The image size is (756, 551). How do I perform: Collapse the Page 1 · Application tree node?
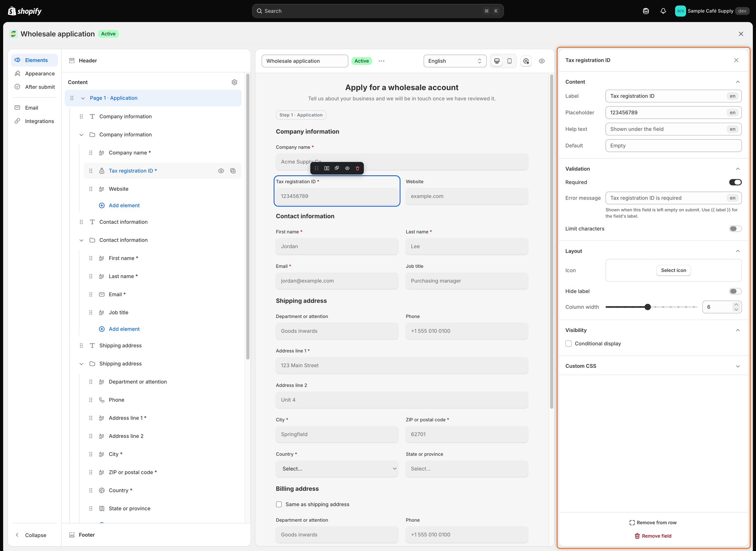click(83, 98)
